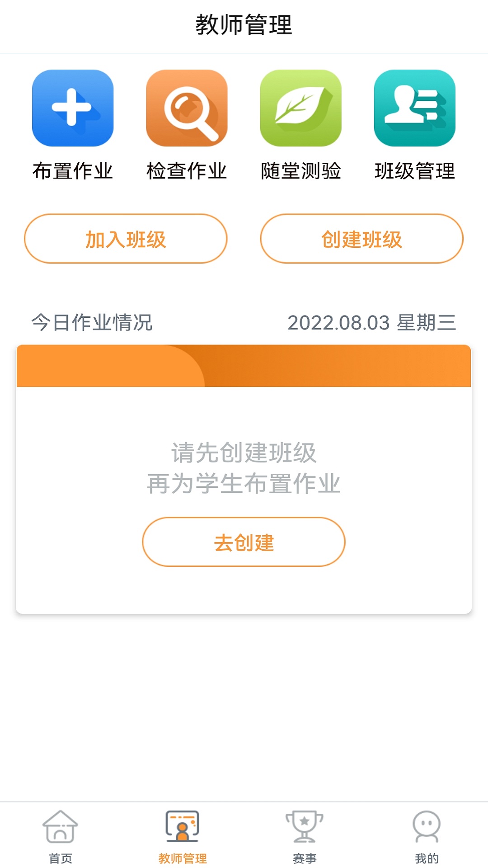Viewport: 488px width, 868px height.
Task: Tap the orange homework card header
Action: point(244,366)
